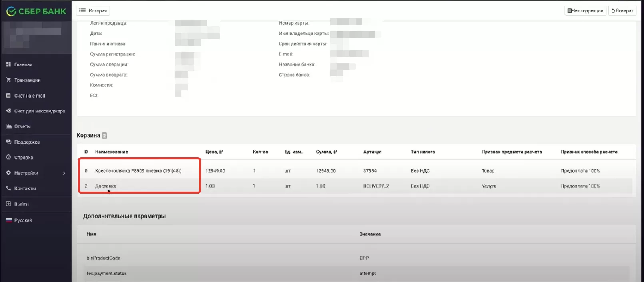Open the Транзакции menu item

point(27,80)
